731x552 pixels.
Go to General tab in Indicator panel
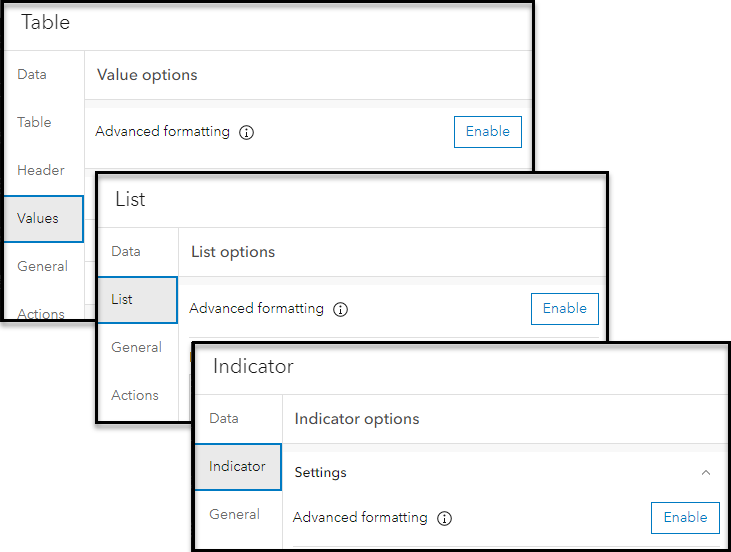tap(234, 514)
